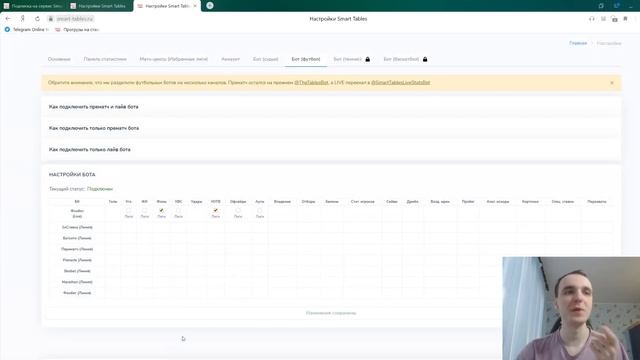The height and width of the screenshot is (360, 640).
Task: Uncheck the checked box between Удары and Офсайды
Action: click(216, 211)
